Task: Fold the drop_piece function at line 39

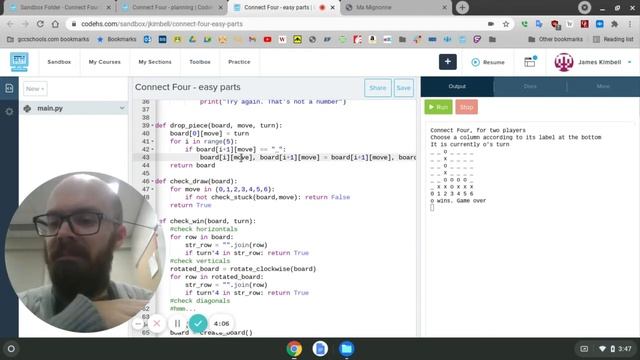Action: point(153,126)
